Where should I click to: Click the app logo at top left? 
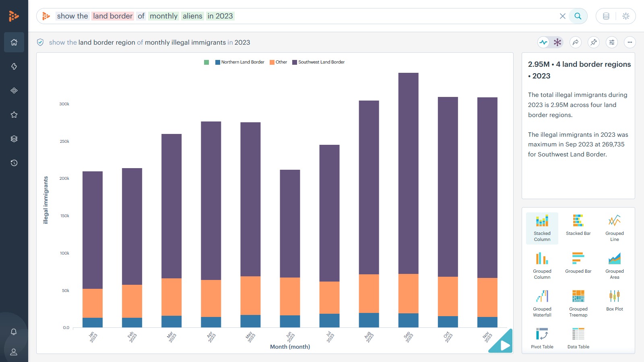tap(14, 16)
